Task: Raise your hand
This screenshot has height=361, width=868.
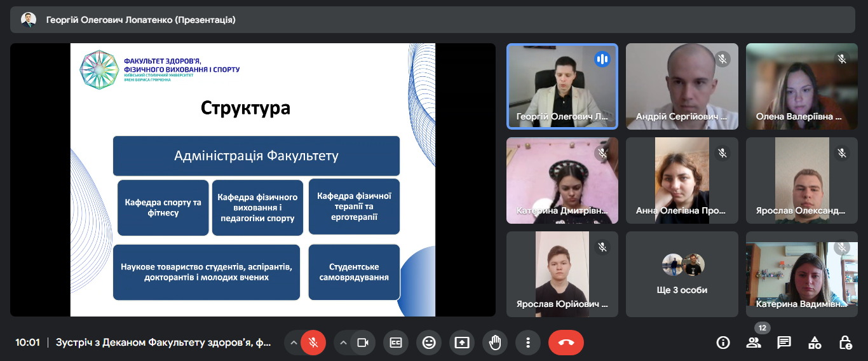Action: tap(495, 343)
